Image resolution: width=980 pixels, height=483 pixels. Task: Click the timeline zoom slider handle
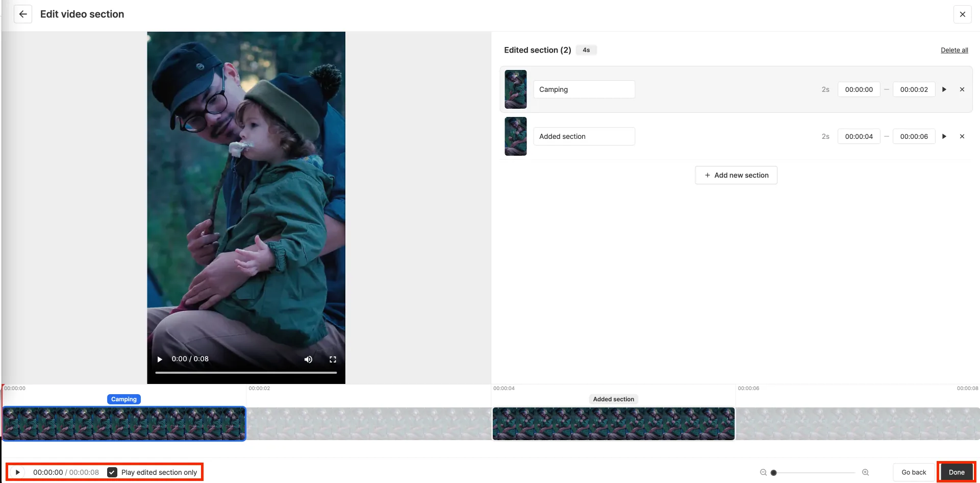[x=773, y=473]
